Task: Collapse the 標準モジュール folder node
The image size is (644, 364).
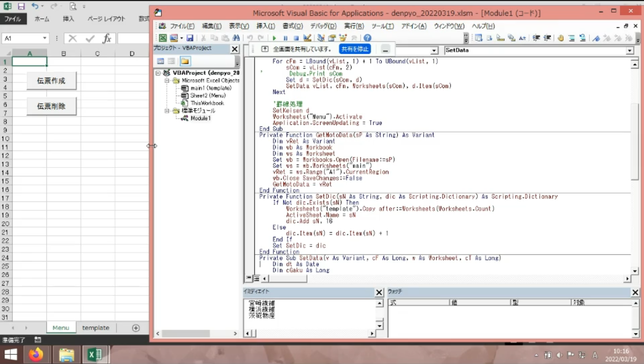Action: click(167, 111)
